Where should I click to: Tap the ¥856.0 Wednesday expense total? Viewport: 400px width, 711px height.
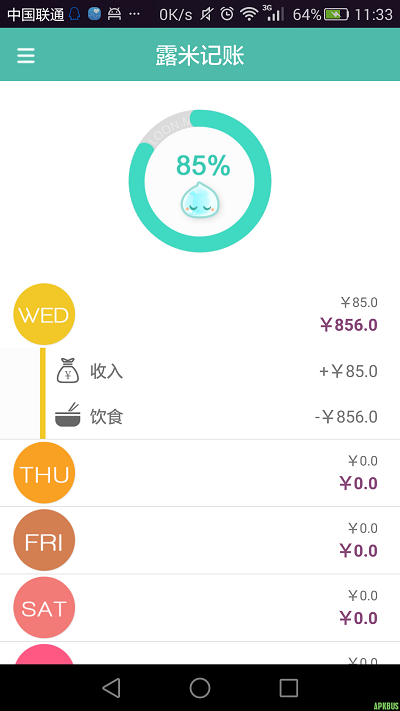[x=348, y=325]
